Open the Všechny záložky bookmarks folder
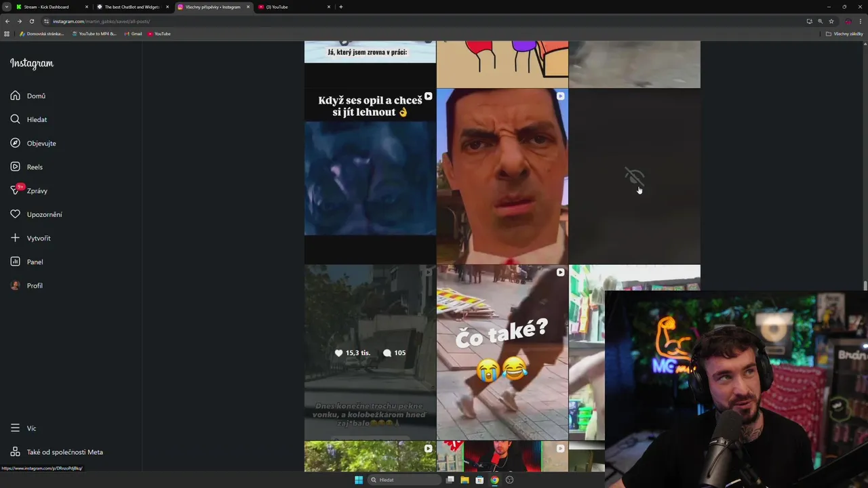The width and height of the screenshot is (868, 488). pyautogui.click(x=844, y=34)
